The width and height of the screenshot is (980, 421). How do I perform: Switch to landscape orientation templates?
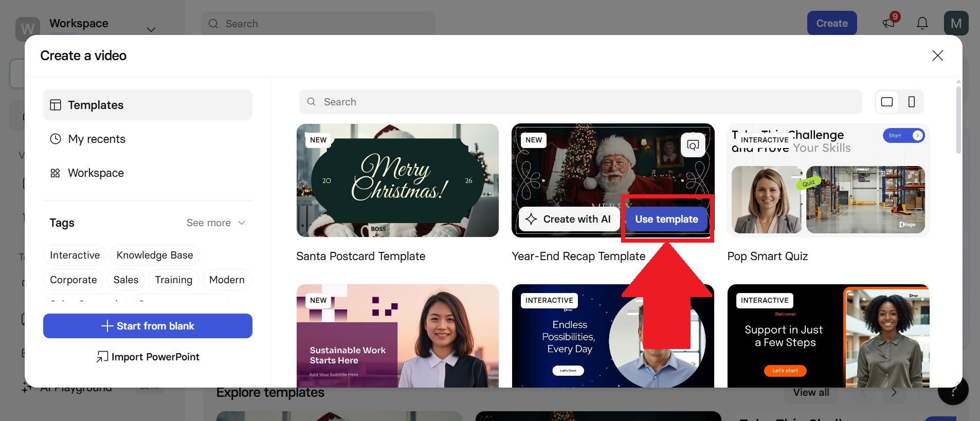887,102
